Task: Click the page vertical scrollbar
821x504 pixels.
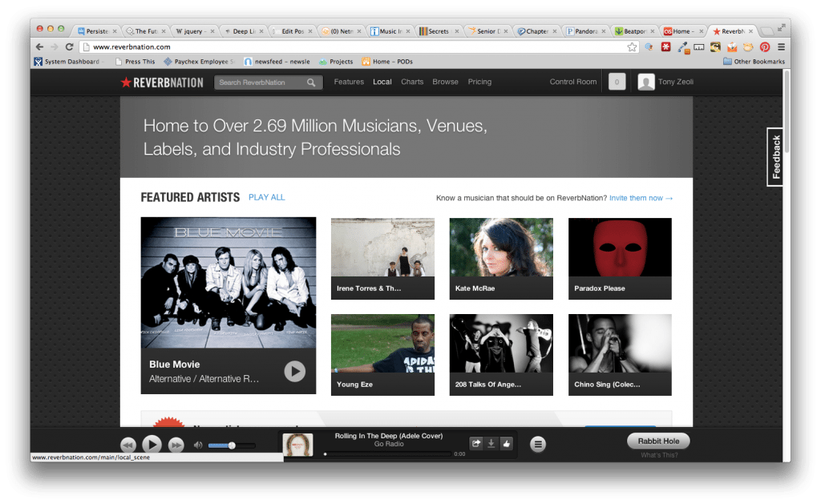Action: [x=787, y=110]
